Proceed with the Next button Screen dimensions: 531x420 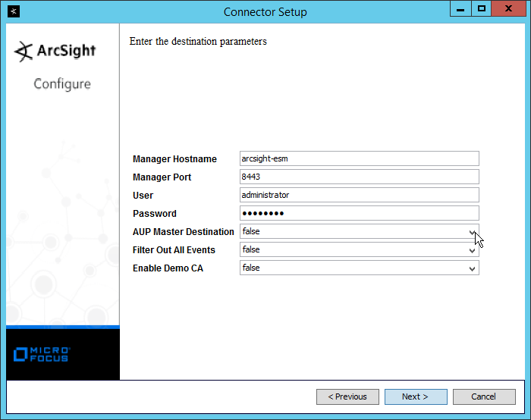[x=415, y=396]
